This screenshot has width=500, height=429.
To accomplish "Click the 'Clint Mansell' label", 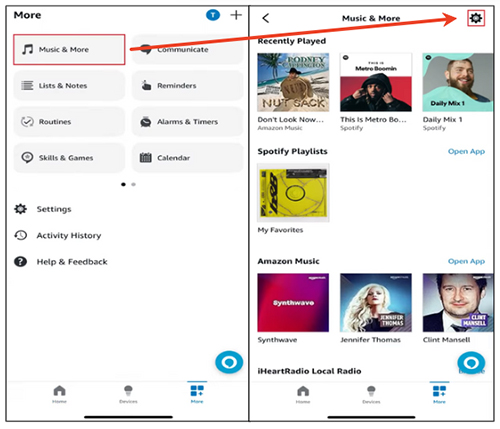I will point(446,340).
